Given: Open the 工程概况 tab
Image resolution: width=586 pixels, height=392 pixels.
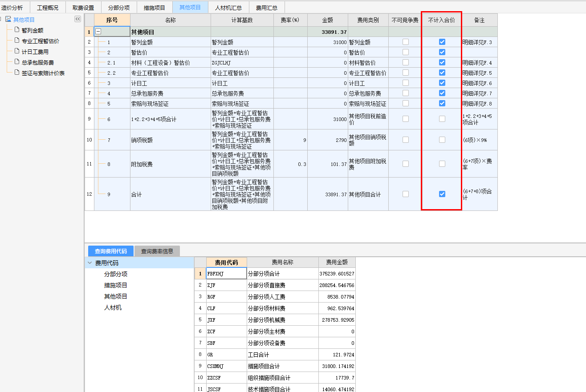Looking at the screenshot, I should coord(48,8).
